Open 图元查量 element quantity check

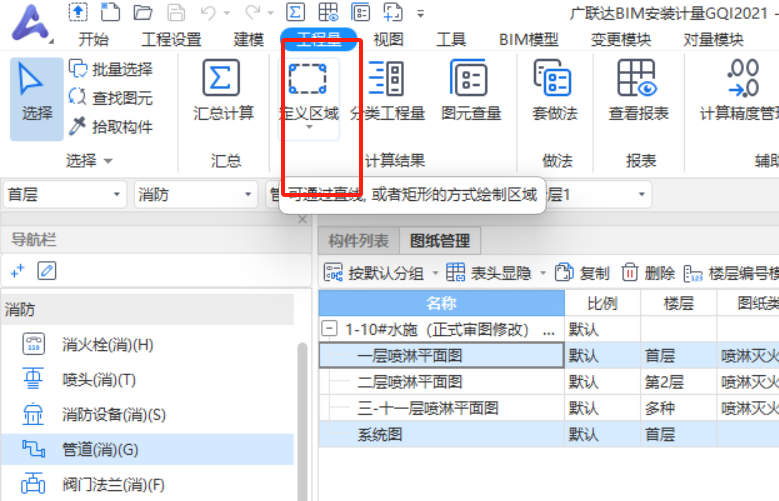(x=470, y=90)
